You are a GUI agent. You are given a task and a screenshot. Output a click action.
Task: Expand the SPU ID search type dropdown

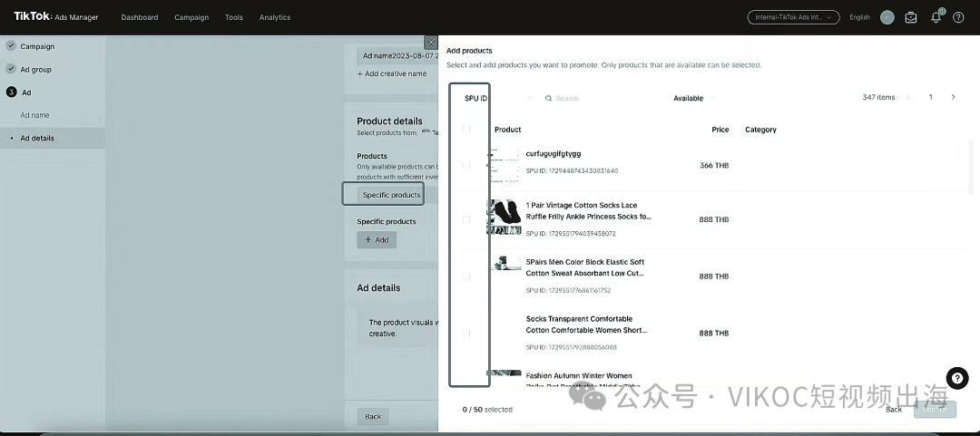tap(530, 98)
